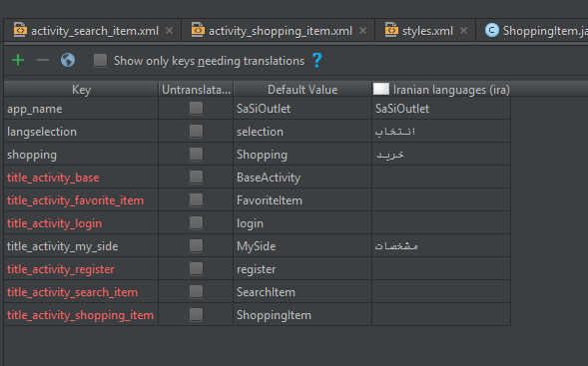Click the default value 'BaseActivity' cell

click(302, 178)
